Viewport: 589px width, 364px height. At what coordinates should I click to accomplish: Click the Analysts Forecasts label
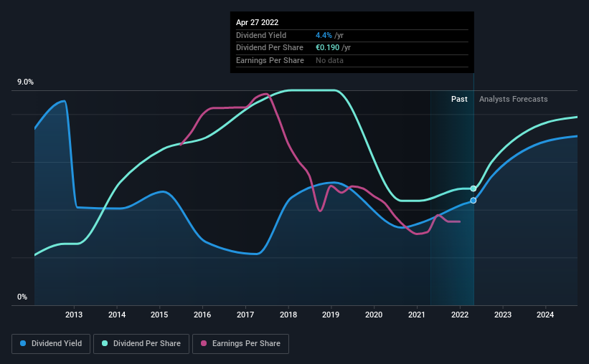[513, 99]
